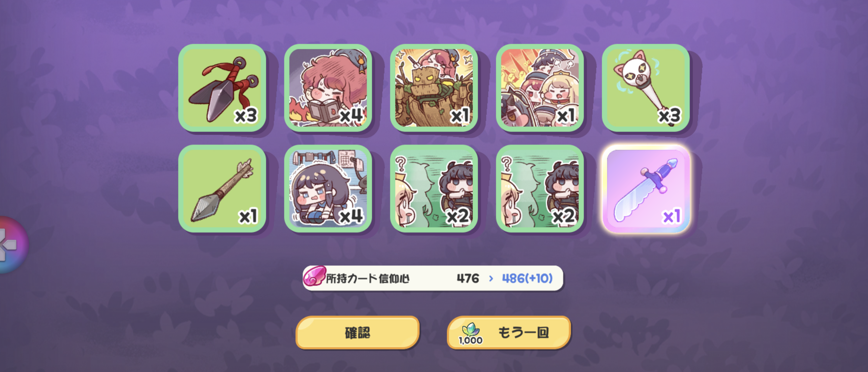
Task: Tap the first question-mark silhouette card x2
Action: pyautogui.click(x=434, y=188)
